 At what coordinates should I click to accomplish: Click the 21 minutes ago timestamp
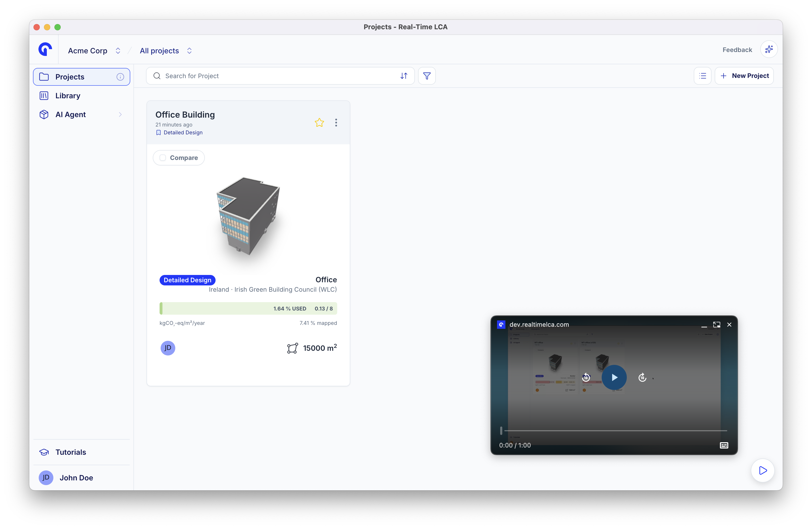click(x=174, y=124)
